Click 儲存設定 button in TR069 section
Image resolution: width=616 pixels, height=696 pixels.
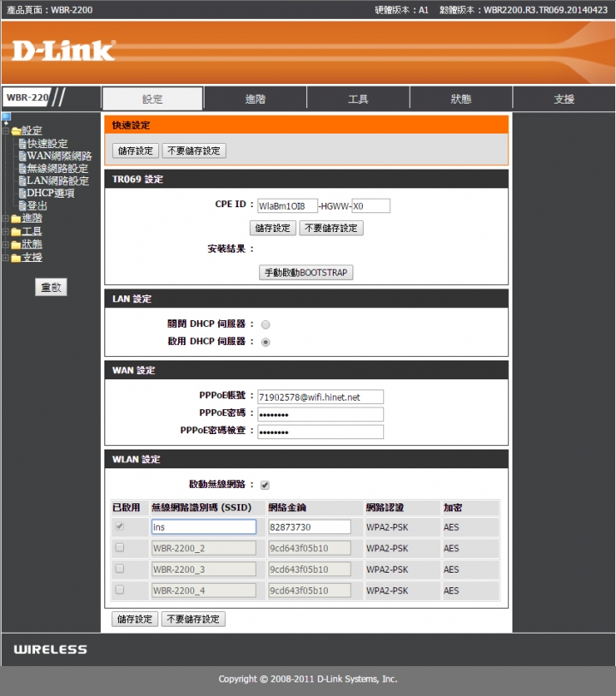273,229
